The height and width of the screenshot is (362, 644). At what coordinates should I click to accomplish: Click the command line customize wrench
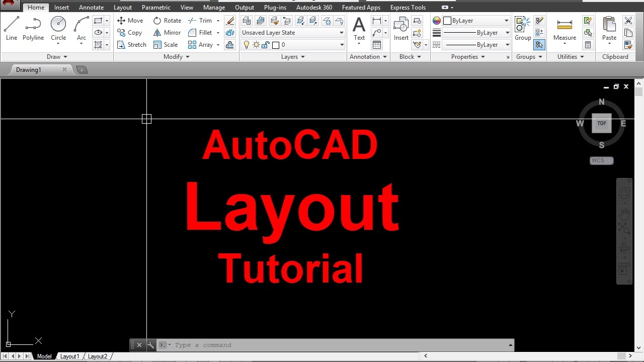[x=150, y=345]
